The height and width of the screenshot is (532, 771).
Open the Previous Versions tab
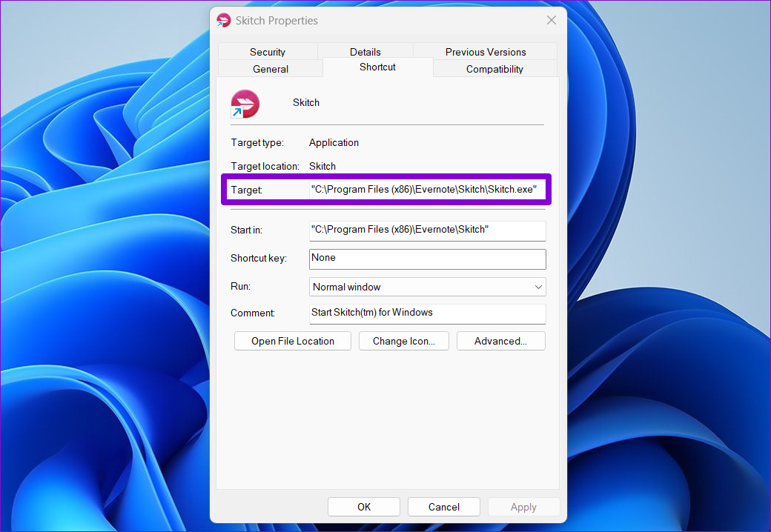(486, 52)
